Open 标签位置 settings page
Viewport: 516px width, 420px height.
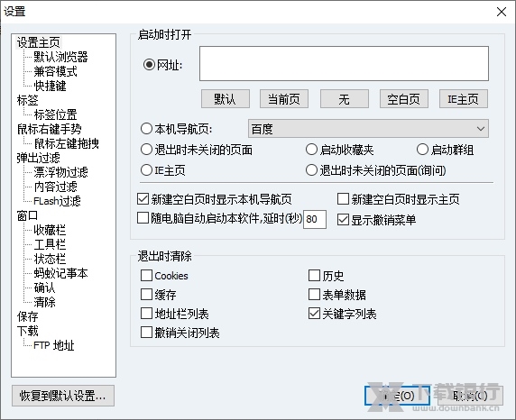(x=55, y=114)
